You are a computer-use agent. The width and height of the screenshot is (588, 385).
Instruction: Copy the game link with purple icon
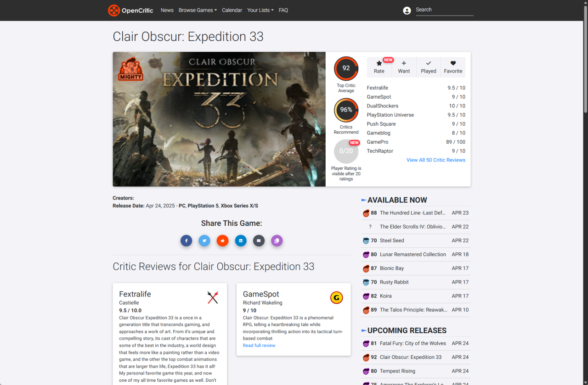(x=277, y=240)
